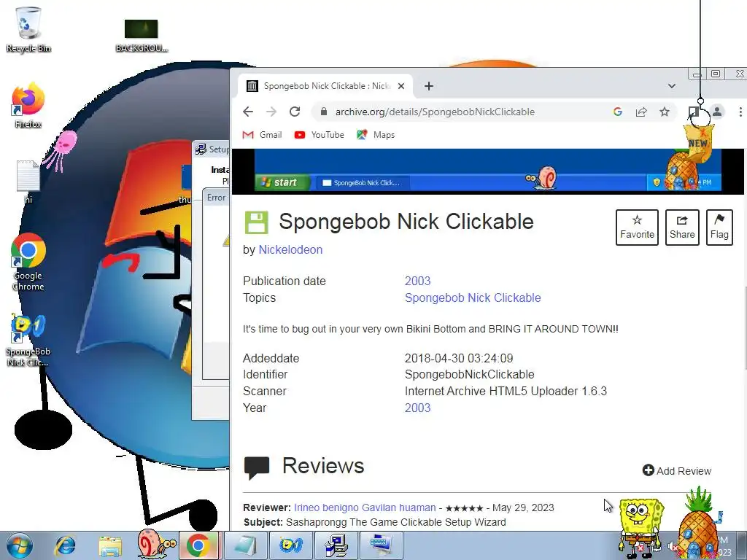The height and width of the screenshot is (560, 747).
Task: Bookmark this page with the star icon
Action: [x=664, y=112]
